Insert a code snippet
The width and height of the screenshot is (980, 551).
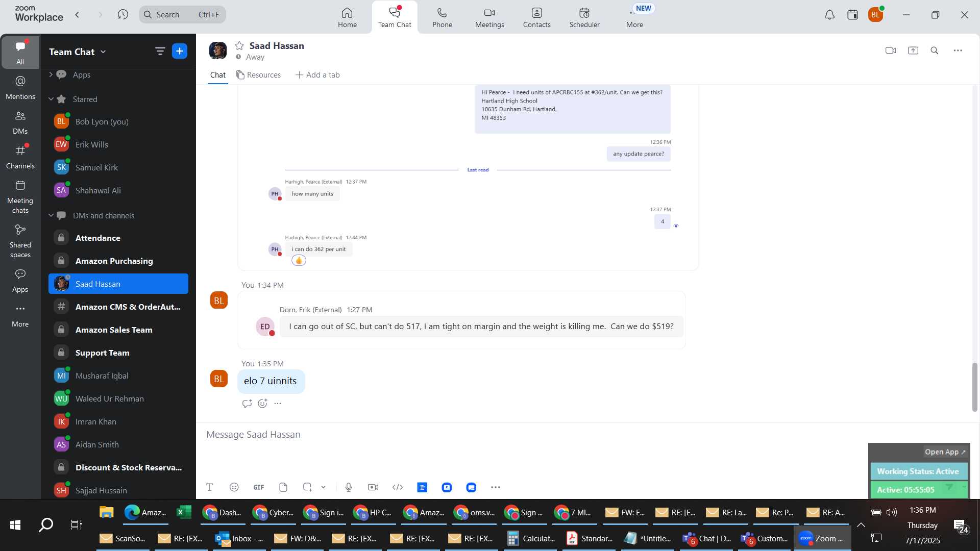tap(398, 487)
